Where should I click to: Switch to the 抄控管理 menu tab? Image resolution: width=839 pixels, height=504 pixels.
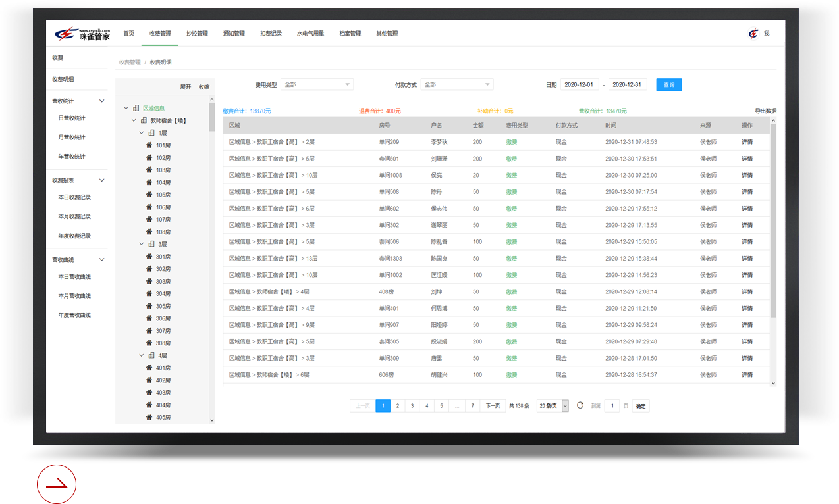197,34
